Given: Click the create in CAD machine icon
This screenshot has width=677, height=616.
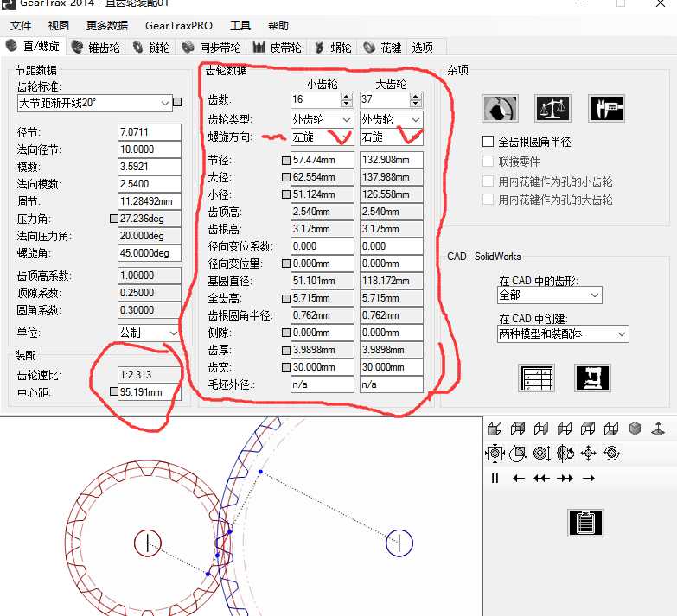Looking at the screenshot, I should tap(592, 378).
